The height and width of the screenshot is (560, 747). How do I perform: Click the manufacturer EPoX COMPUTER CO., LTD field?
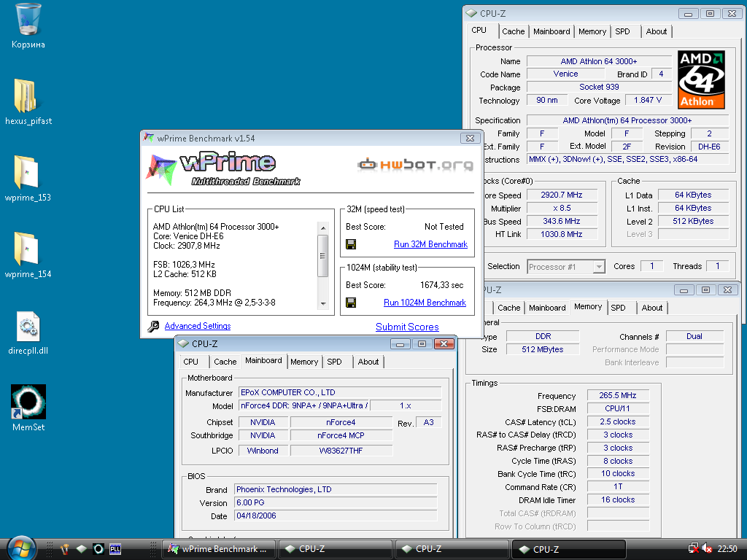point(340,393)
